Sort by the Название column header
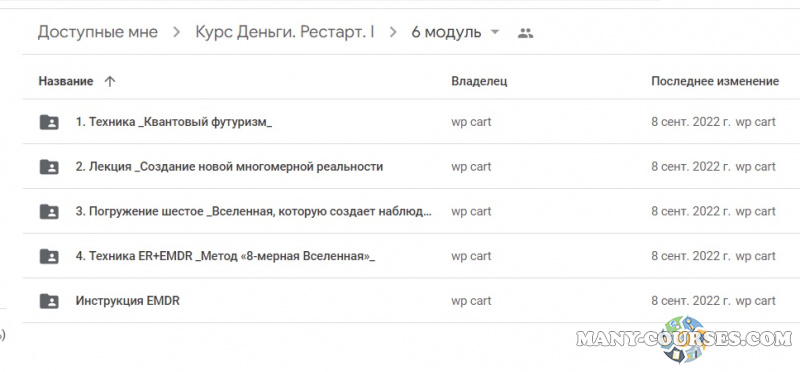 coord(66,81)
